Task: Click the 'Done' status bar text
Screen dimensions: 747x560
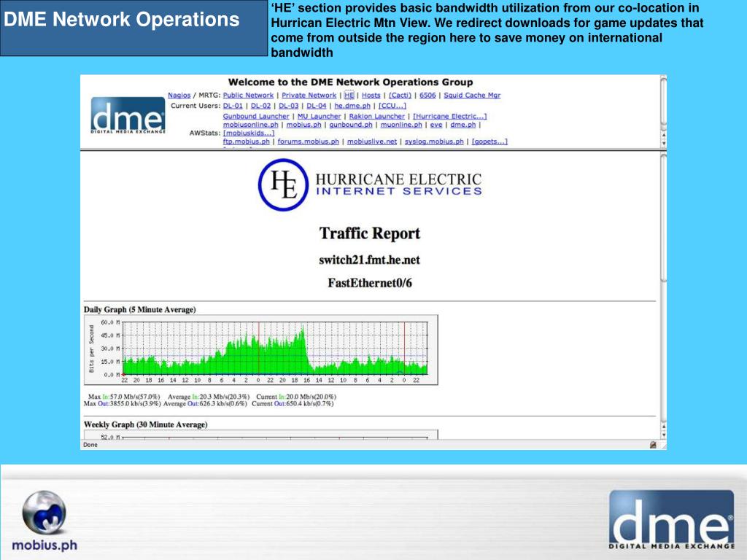Action: pyautogui.click(x=90, y=445)
